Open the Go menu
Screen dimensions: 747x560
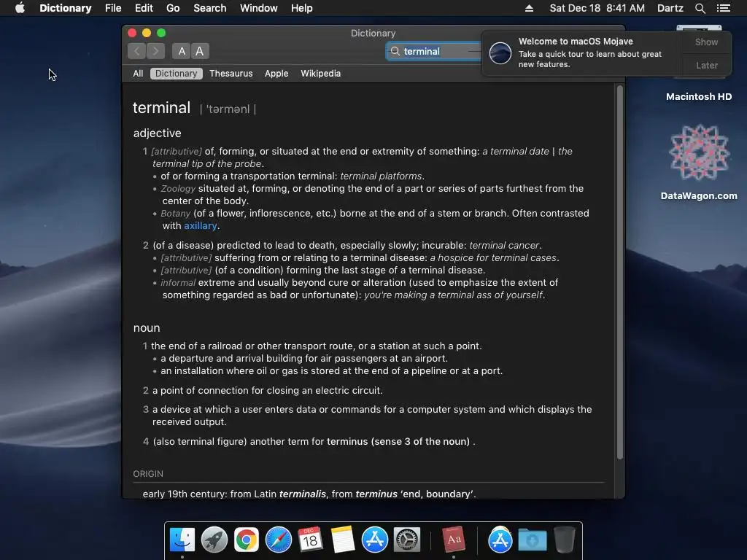tap(173, 8)
